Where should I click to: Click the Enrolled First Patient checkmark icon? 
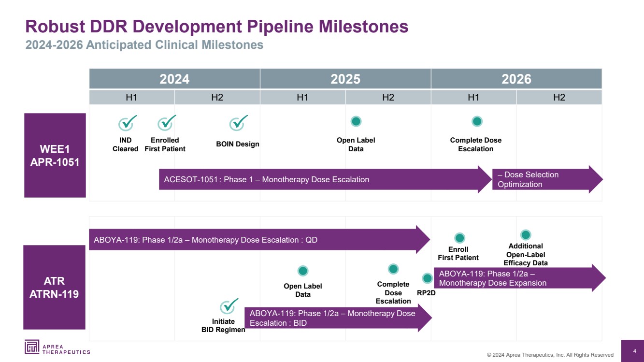pos(167,123)
